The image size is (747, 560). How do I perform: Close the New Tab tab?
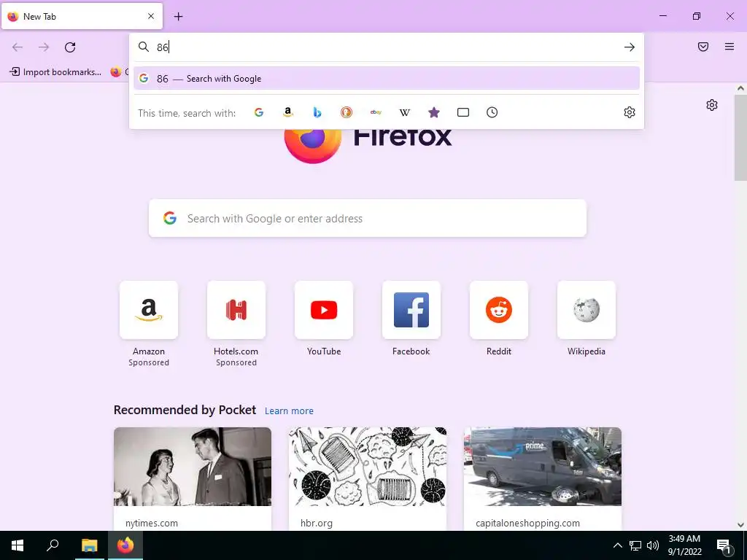point(151,16)
